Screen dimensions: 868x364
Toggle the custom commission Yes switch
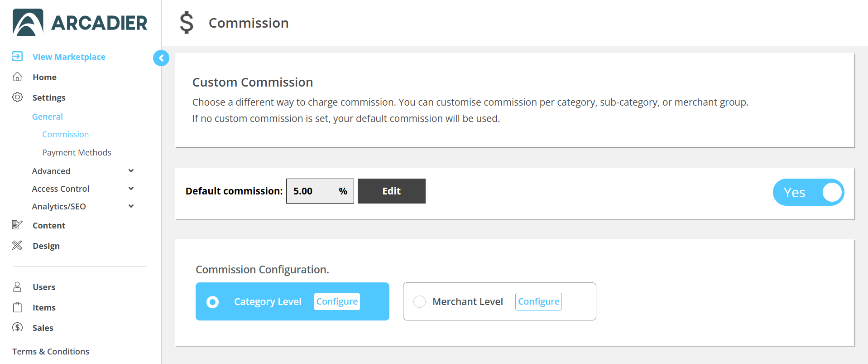(808, 192)
